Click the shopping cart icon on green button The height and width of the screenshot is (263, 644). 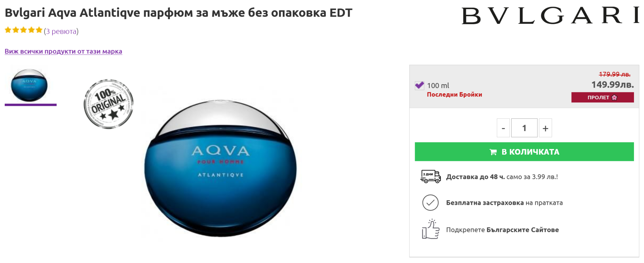point(493,152)
